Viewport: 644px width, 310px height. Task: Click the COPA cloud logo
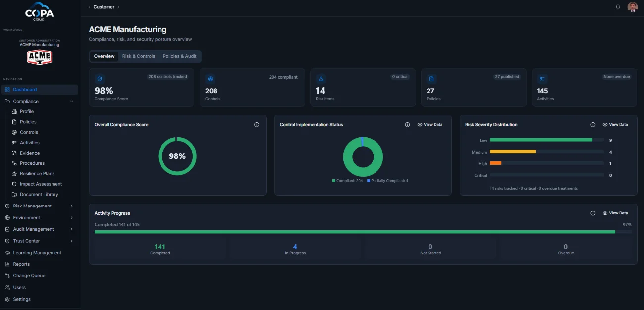tap(39, 11)
